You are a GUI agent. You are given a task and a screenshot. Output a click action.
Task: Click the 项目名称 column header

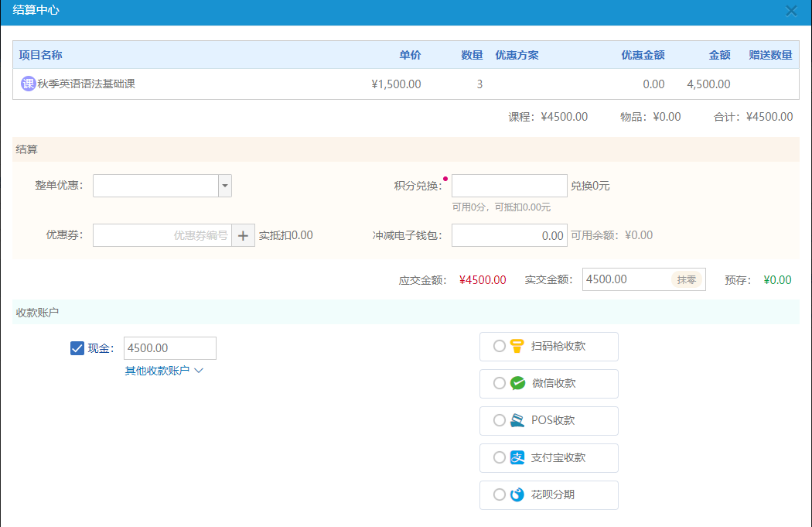coord(41,55)
